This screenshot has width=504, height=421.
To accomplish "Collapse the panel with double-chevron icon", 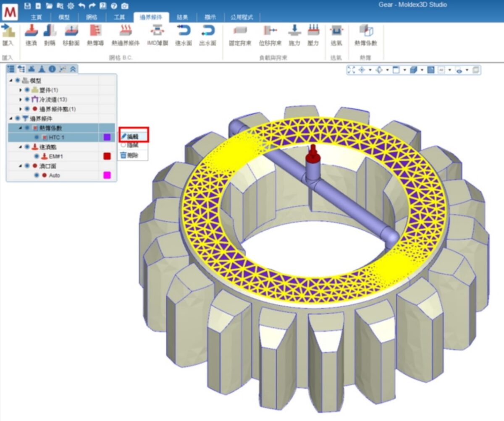I will tap(73, 69).
